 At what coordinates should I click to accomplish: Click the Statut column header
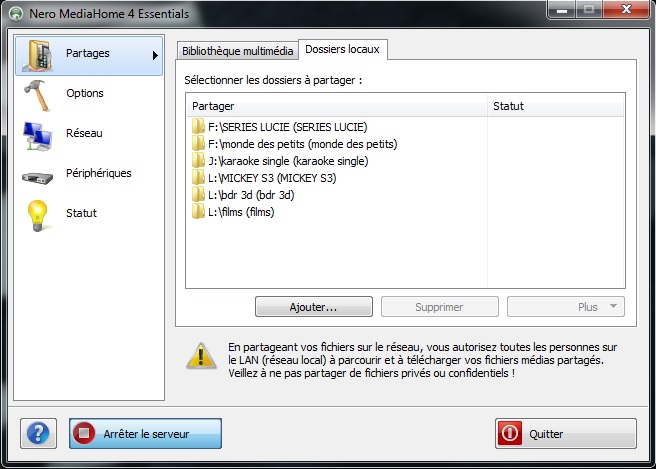[x=556, y=106]
